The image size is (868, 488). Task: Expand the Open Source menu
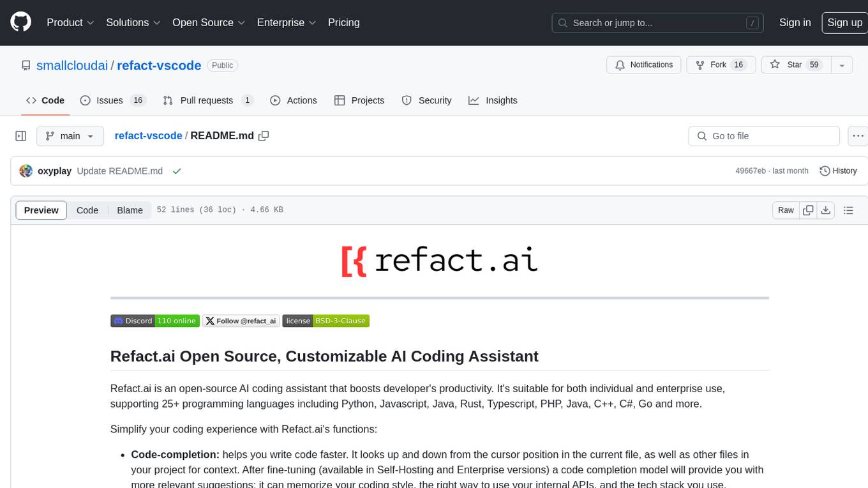pos(209,22)
